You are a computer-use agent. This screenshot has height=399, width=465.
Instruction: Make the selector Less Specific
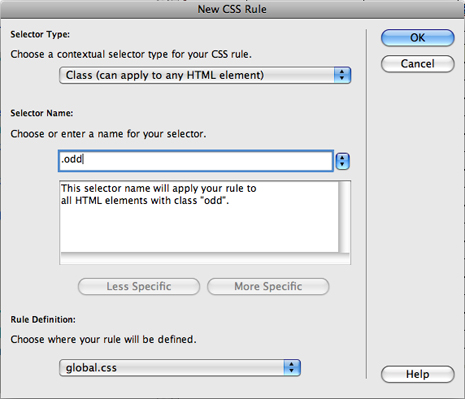coord(139,286)
